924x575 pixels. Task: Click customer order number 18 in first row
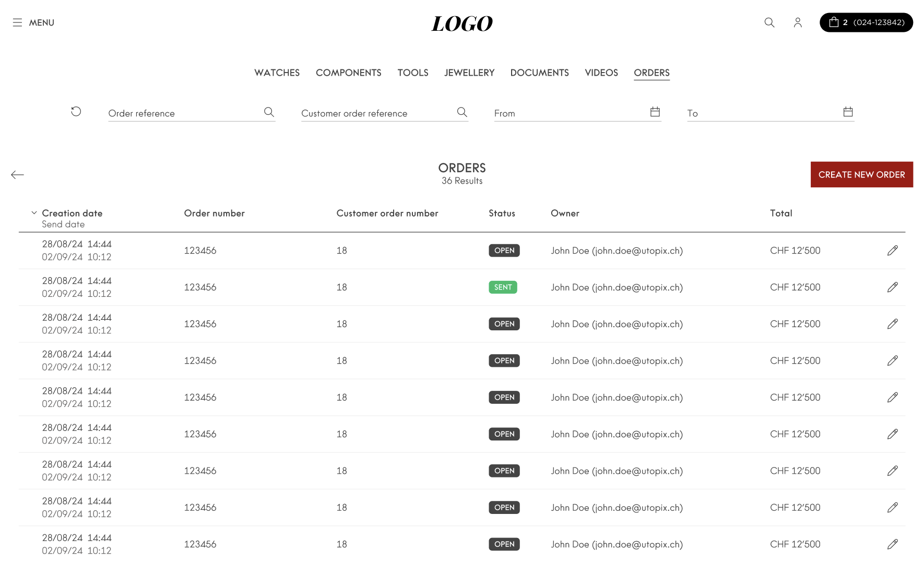[341, 250]
